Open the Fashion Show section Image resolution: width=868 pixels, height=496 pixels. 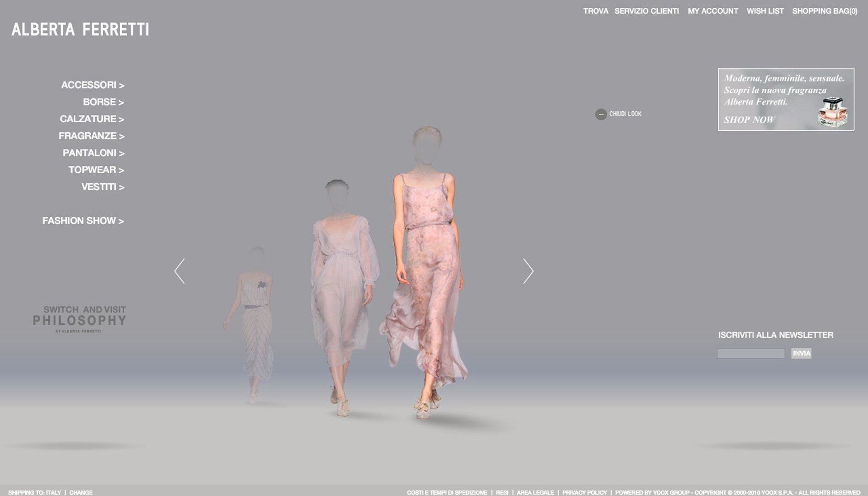[83, 221]
